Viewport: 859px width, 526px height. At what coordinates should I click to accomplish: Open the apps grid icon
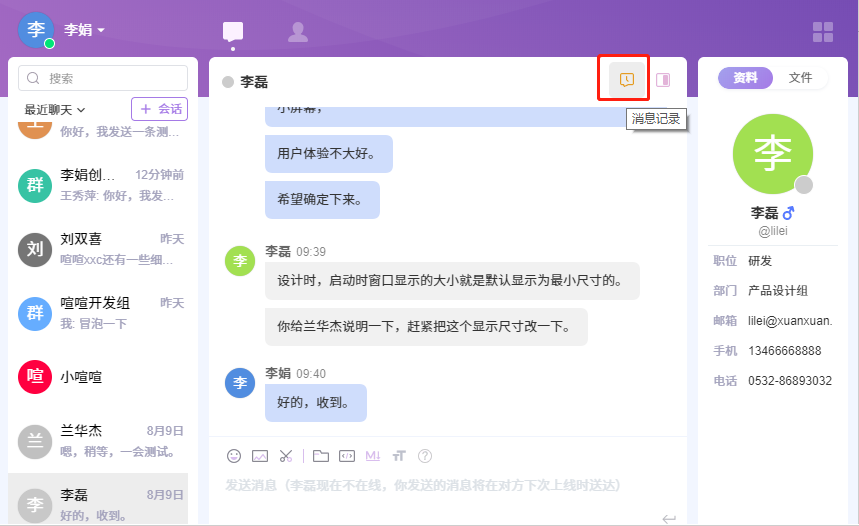[x=822, y=32]
